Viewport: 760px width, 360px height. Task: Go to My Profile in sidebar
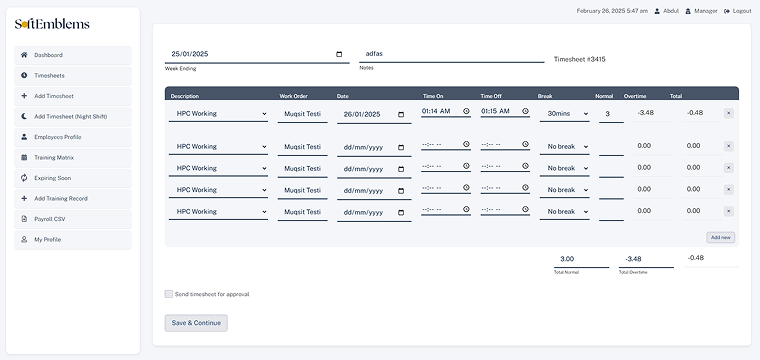click(x=73, y=239)
